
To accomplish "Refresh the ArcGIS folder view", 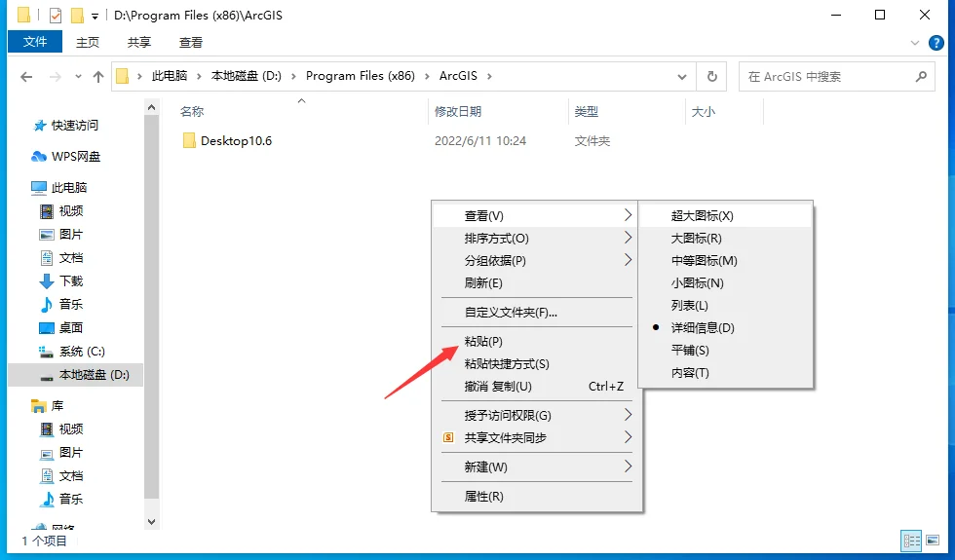I will pyautogui.click(x=712, y=77).
